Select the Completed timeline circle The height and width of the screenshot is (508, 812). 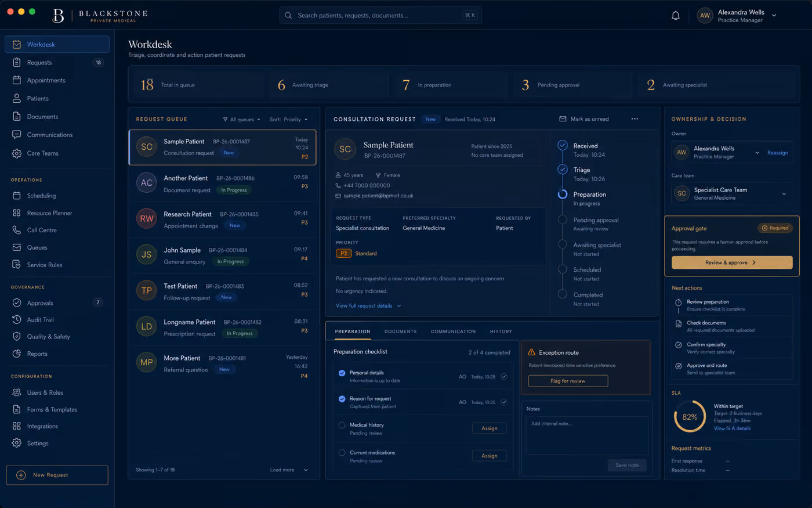click(562, 294)
